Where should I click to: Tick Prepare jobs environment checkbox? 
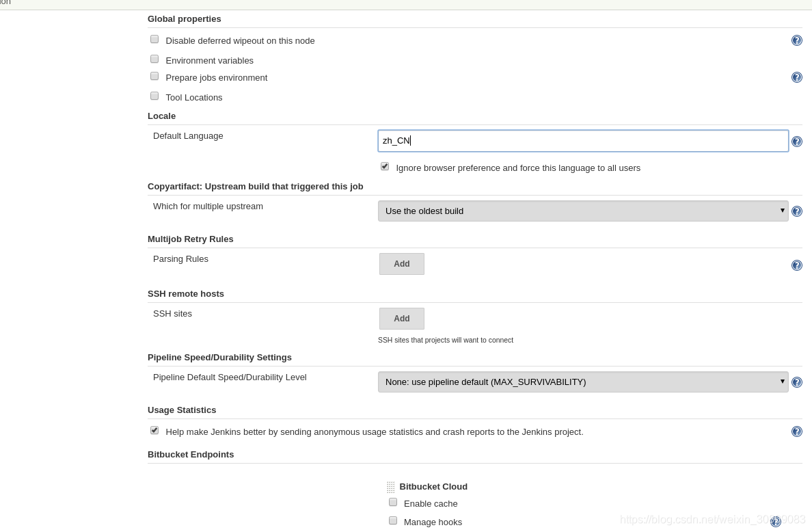154,76
